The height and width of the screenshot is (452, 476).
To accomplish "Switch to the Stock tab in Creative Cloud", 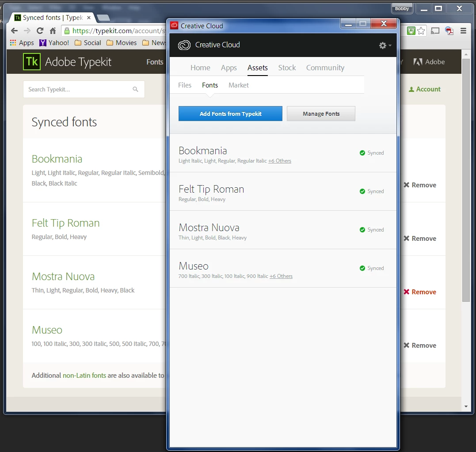I will click(x=287, y=68).
